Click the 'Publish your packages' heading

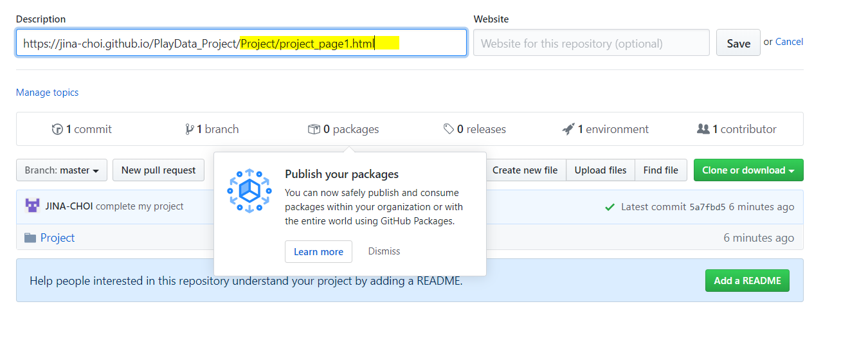pos(342,174)
